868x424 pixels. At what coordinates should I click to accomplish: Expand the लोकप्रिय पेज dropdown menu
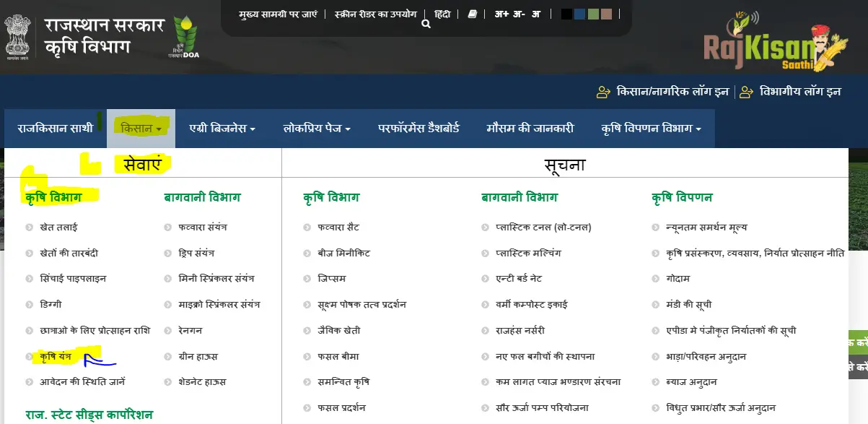[317, 129]
